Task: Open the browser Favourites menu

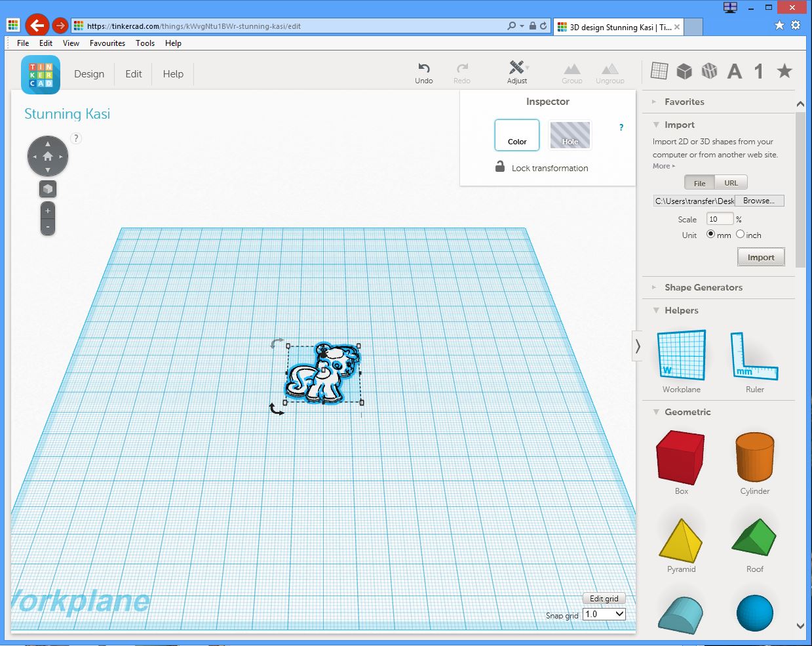Action: (107, 43)
